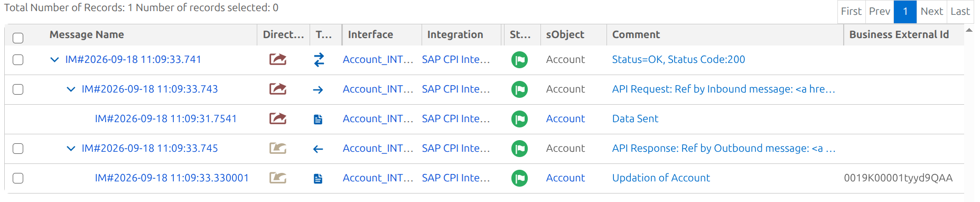Open SAP CPI Integration link in 11:09:33.745 row
The height and width of the screenshot is (202, 980).
pyautogui.click(x=456, y=148)
